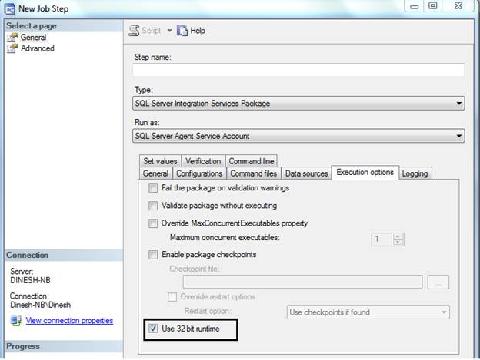Switch to the Configurations tab
480x360 pixels.
pos(199,174)
